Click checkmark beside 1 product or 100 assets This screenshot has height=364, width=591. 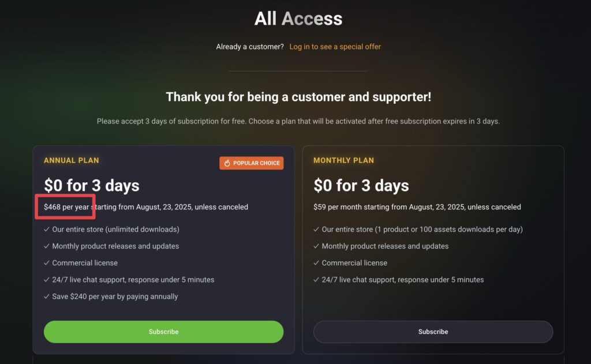(316, 229)
